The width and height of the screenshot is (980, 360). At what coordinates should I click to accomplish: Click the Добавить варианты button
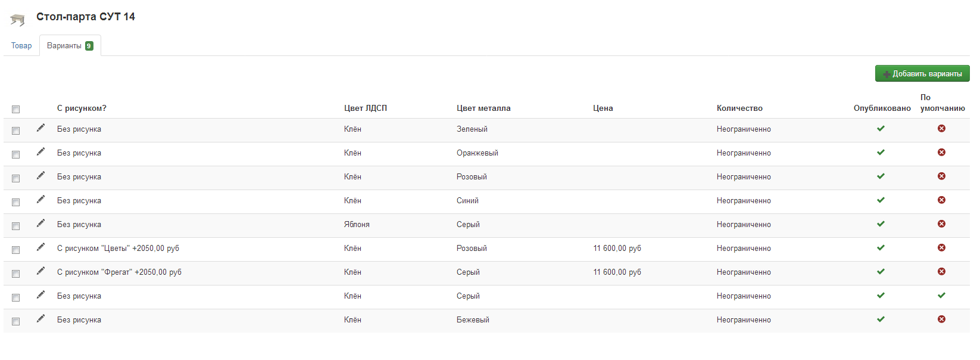(x=922, y=73)
